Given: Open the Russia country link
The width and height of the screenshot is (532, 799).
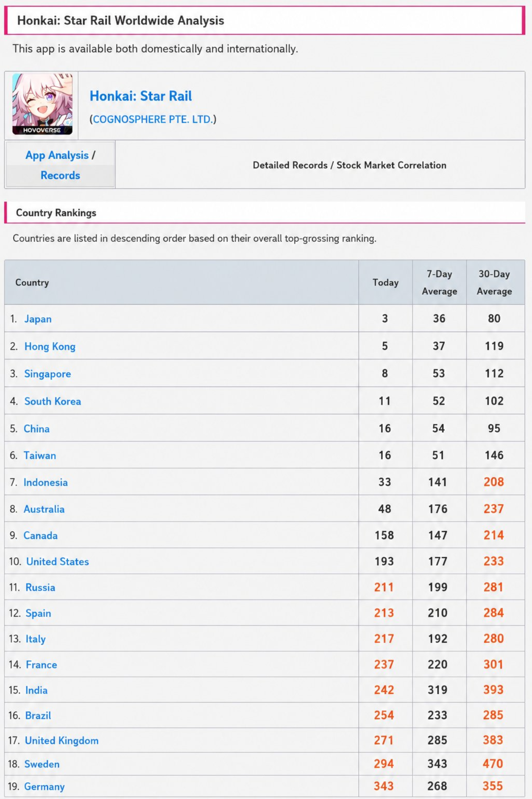Looking at the screenshot, I should pos(40,587).
